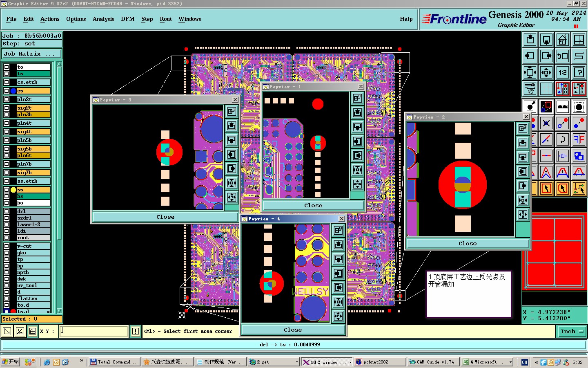The height and width of the screenshot is (368, 588).
Task: Click the Home view icon
Action: pos(563,40)
